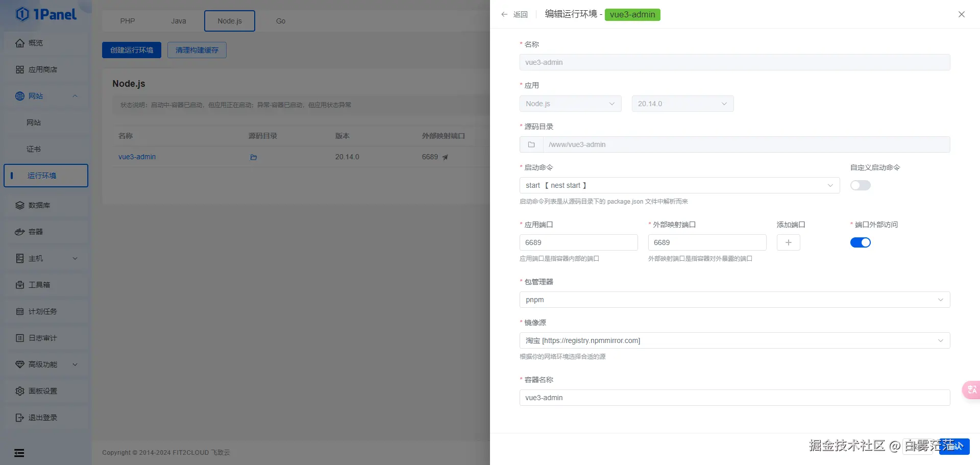The height and width of the screenshot is (465, 980).
Task: Open the 容器 container whale icon
Action: pyautogui.click(x=20, y=232)
